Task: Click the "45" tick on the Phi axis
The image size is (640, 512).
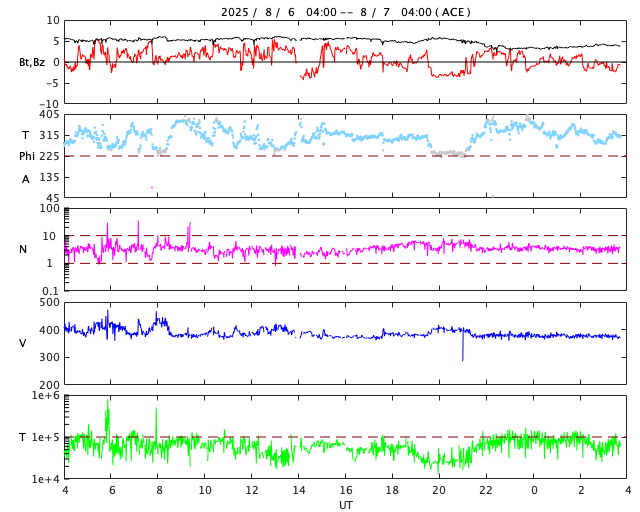Action: (x=53, y=198)
